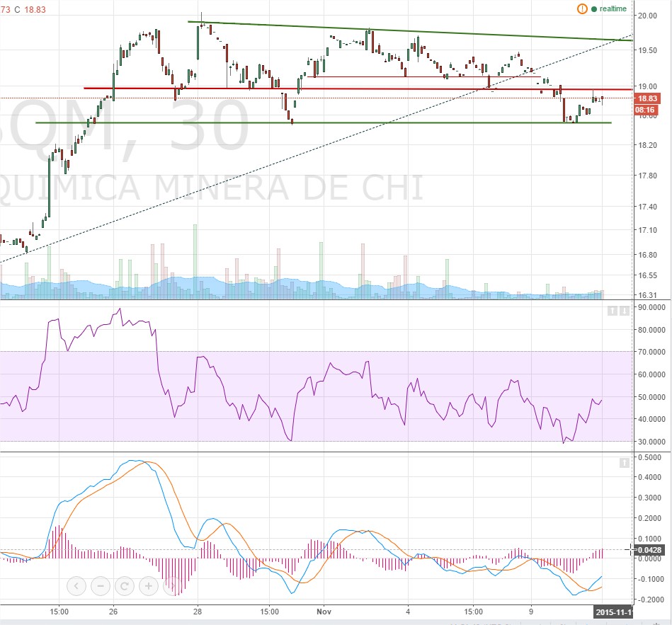
Task: Move RSI pane up with up-arrow button
Action: pyautogui.click(x=613, y=311)
